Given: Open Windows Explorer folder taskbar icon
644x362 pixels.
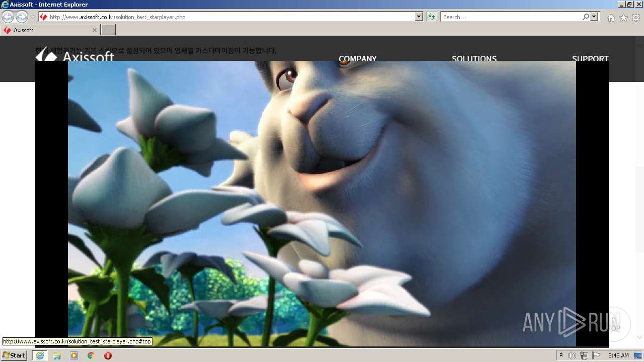Looking at the screenshot, I should pyautogui.click(x=57, y=355).
